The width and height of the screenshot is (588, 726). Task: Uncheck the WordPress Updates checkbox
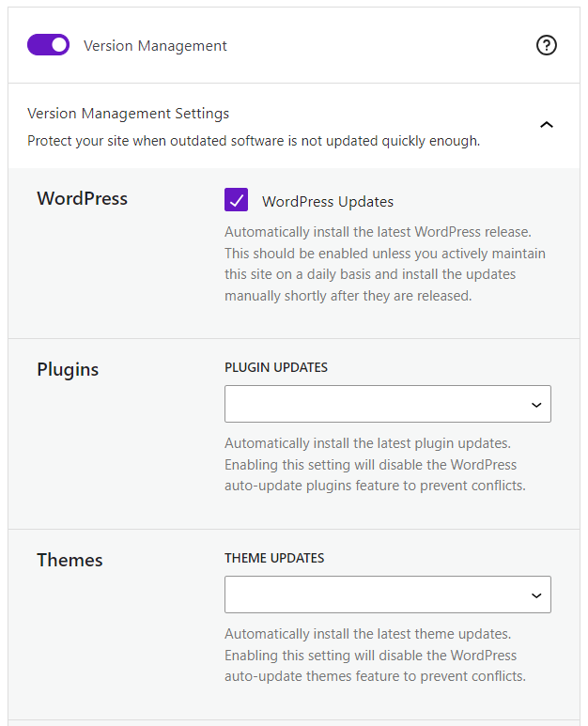pyautogui.click(x=236, y=199)
